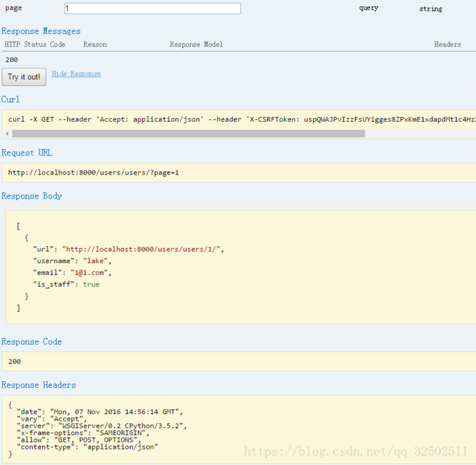This screenshot has height=465, width=476.
Task: Click the Hide Response link
Action: click(76, 73)
